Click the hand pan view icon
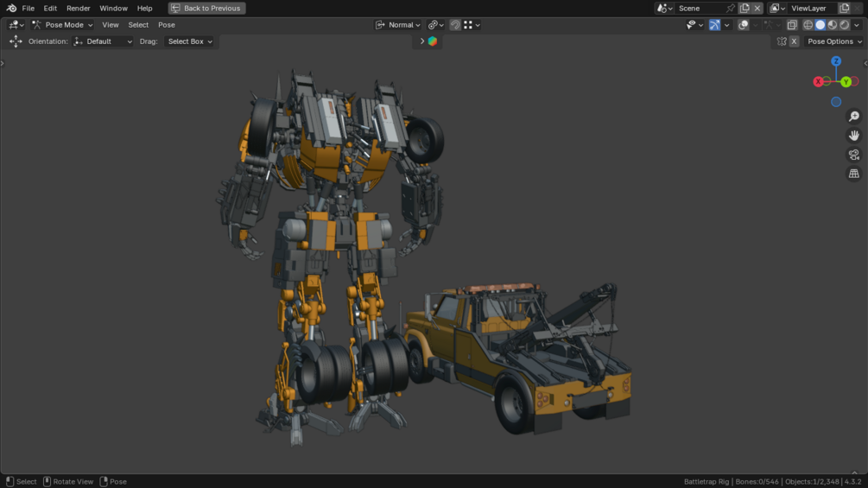 tap(854, 136)
